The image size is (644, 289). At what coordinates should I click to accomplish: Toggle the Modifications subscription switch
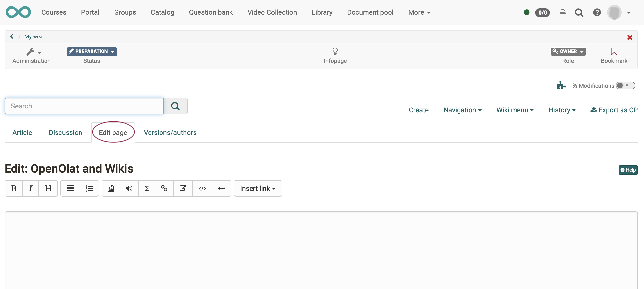pos(625,85)
